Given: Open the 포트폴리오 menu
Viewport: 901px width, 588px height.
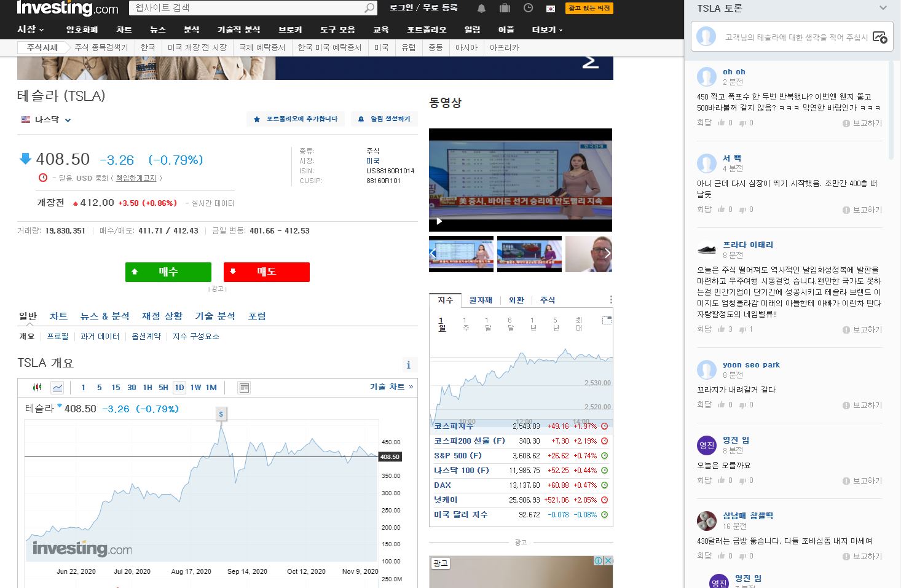Looking at the screenshot, I should click(427, 29).
